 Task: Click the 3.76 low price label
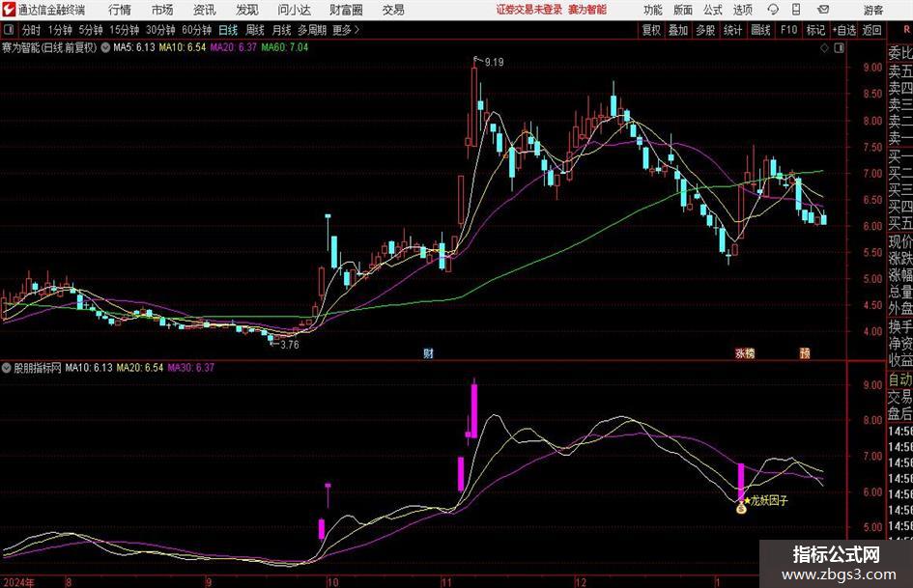[290, 345]
